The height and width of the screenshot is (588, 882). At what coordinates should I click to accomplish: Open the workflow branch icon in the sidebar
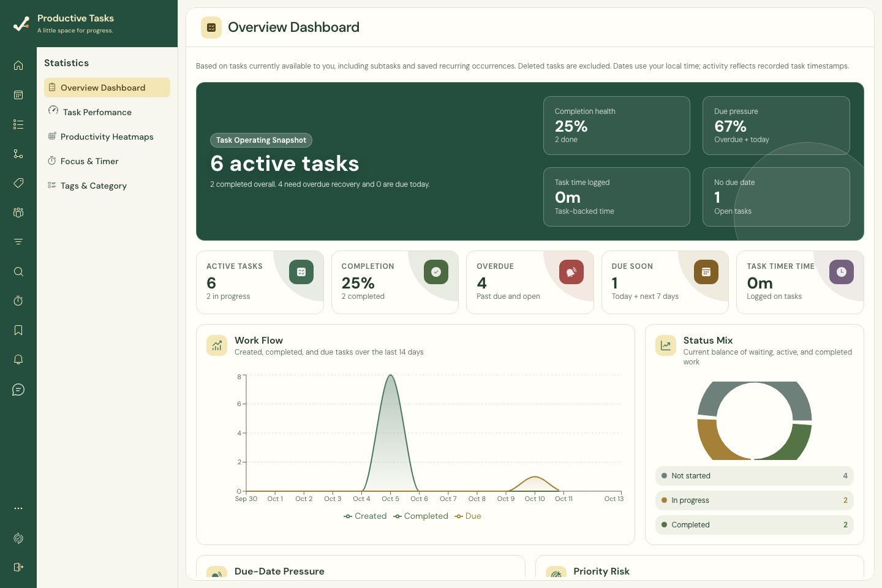(x=18, y=154)
